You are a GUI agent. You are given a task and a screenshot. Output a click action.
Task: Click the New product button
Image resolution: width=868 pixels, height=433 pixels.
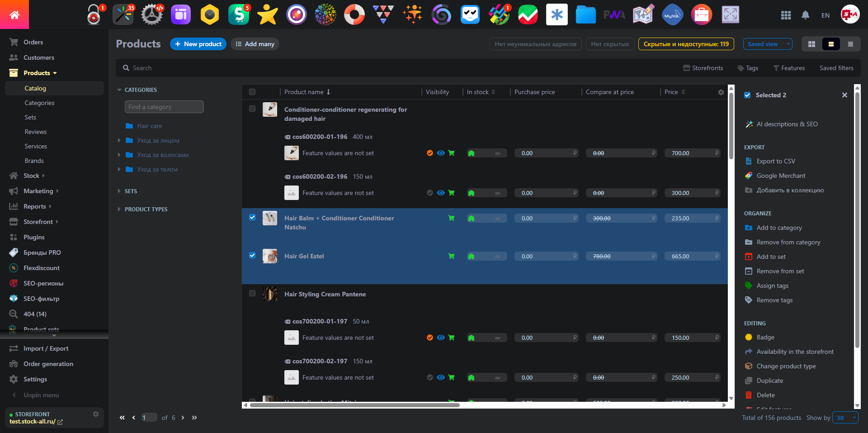[x=198, y=44]
